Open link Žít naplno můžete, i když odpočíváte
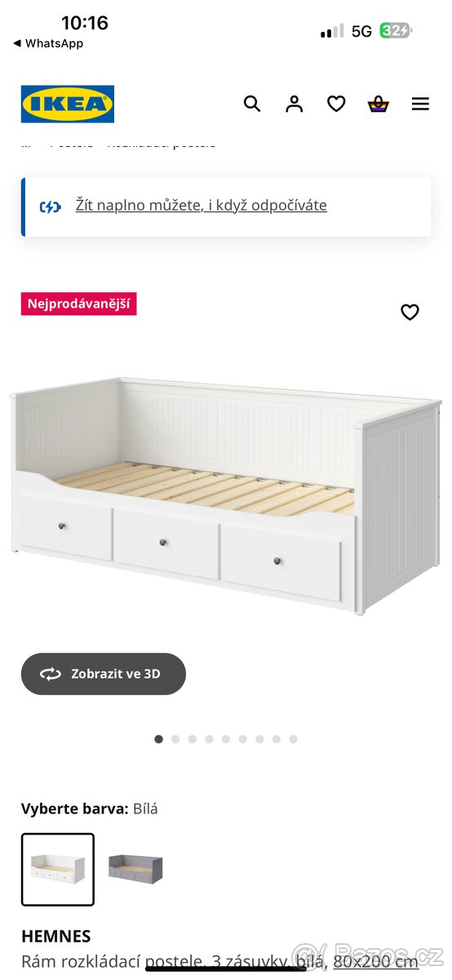This screenshot has height=980, width=452. coord(202,205)
